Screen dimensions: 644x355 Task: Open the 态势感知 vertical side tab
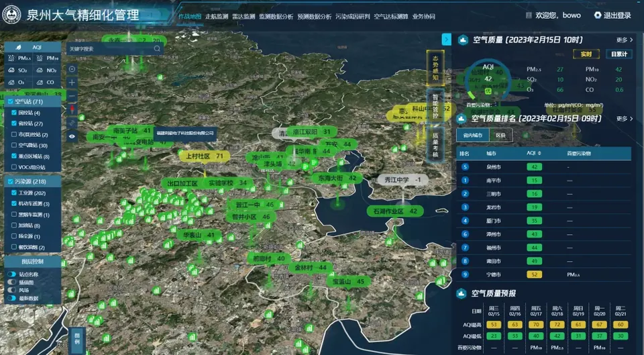point(435,67)
